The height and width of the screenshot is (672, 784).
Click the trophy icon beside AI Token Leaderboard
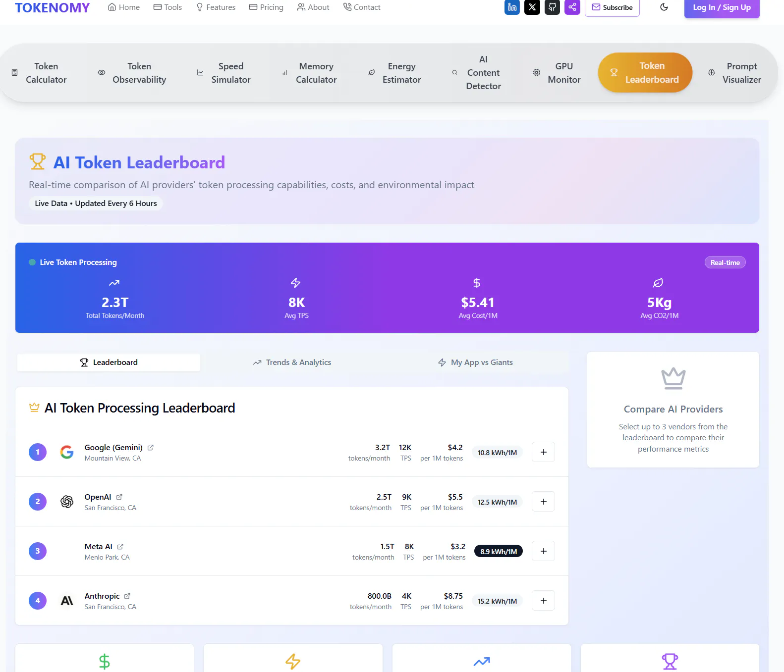(37, 161)
